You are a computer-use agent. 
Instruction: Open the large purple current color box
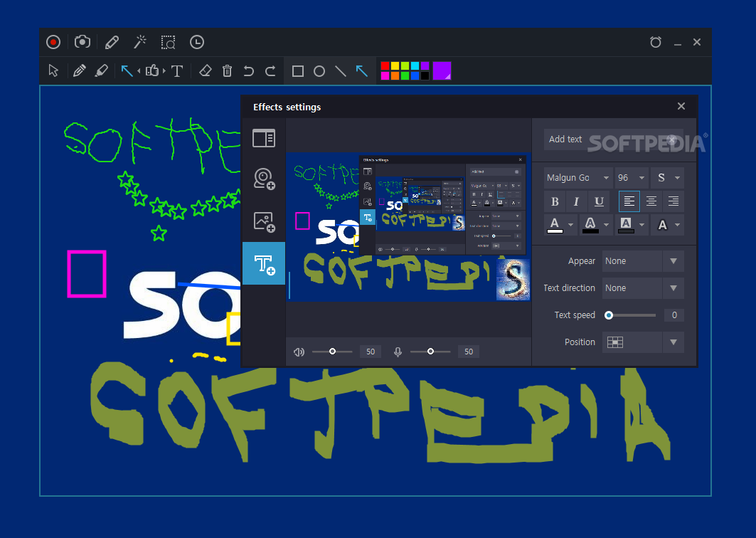(x=442, y=71)
